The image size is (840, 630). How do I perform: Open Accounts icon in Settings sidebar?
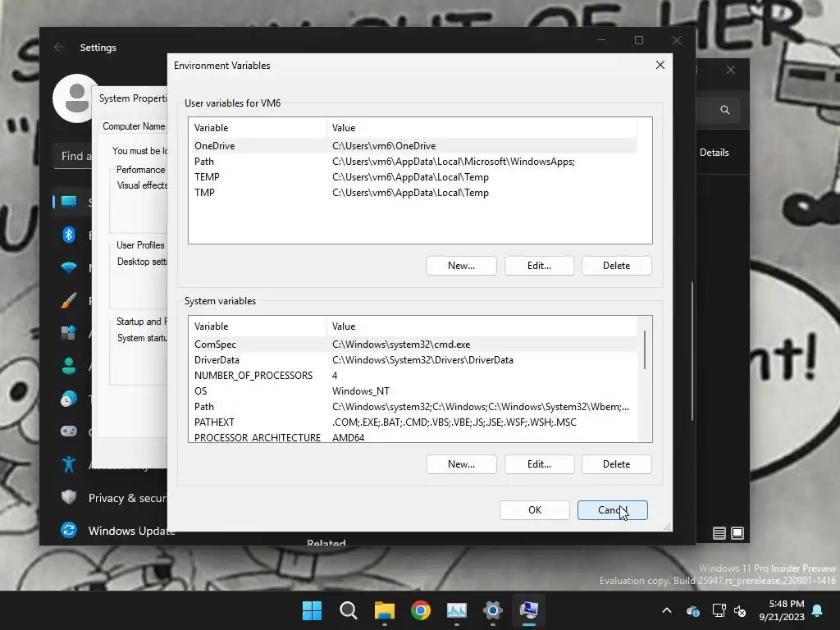(69, 365)
